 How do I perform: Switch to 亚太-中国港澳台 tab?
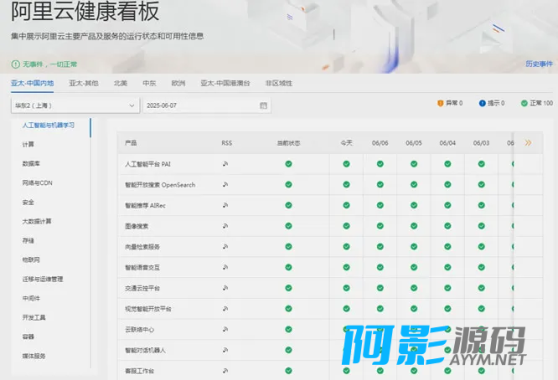click(x=225, y=83)
